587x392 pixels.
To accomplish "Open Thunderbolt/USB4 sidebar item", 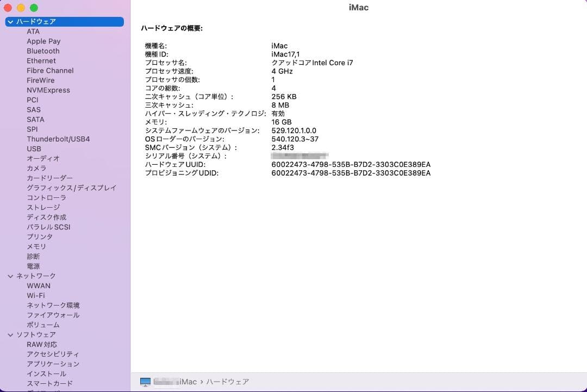I will (x=58, y=139).
